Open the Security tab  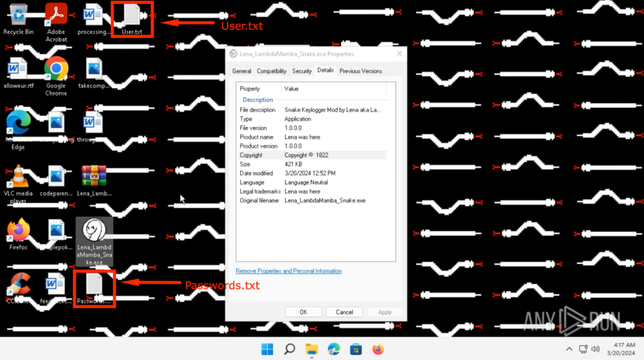(x=302, y=71)
